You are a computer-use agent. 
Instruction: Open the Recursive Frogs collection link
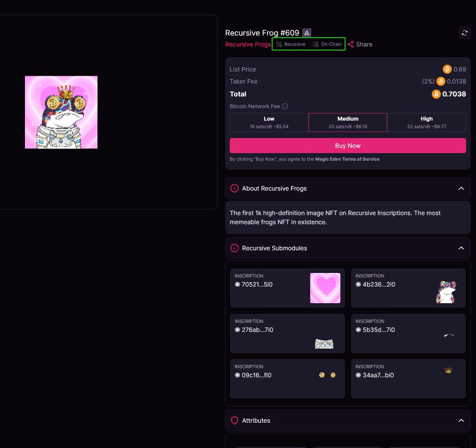[248, 44]
